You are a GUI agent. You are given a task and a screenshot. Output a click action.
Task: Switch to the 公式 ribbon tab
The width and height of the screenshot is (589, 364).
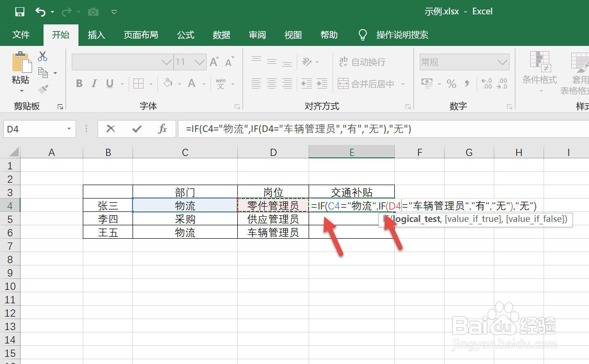click(x=185, y=34)
